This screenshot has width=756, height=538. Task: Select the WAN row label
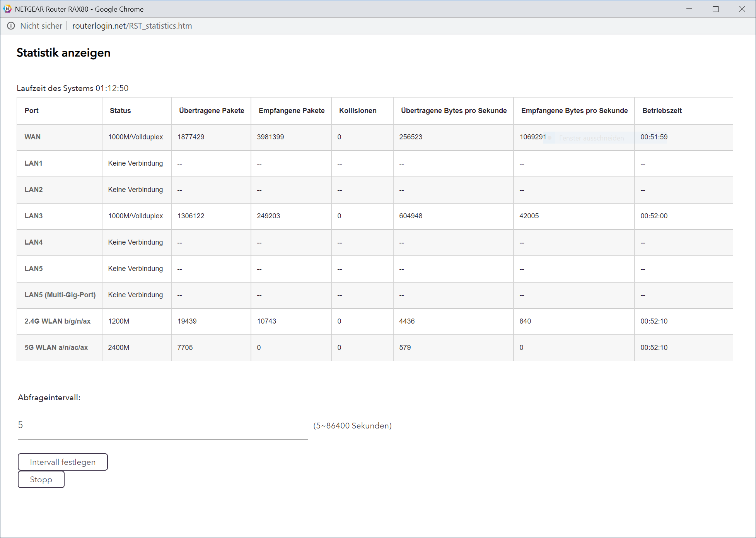(x=32, y=137)
